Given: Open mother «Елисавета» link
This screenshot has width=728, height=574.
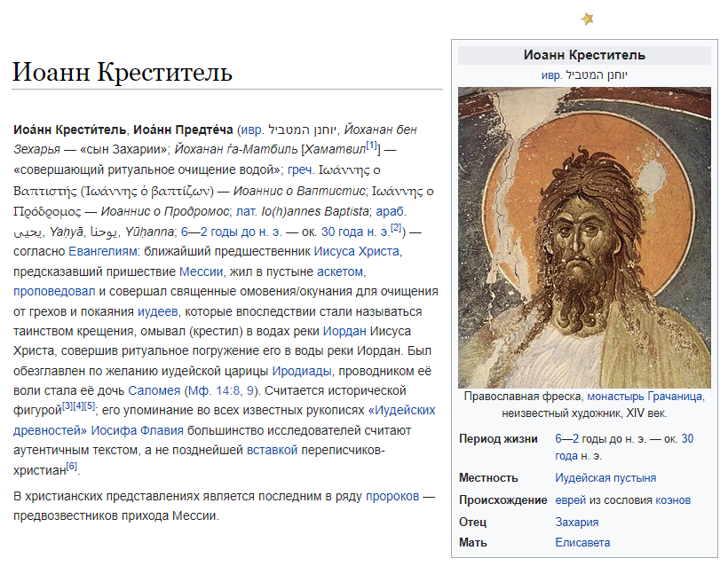Looking at the screenshot, I should point(582,542).
